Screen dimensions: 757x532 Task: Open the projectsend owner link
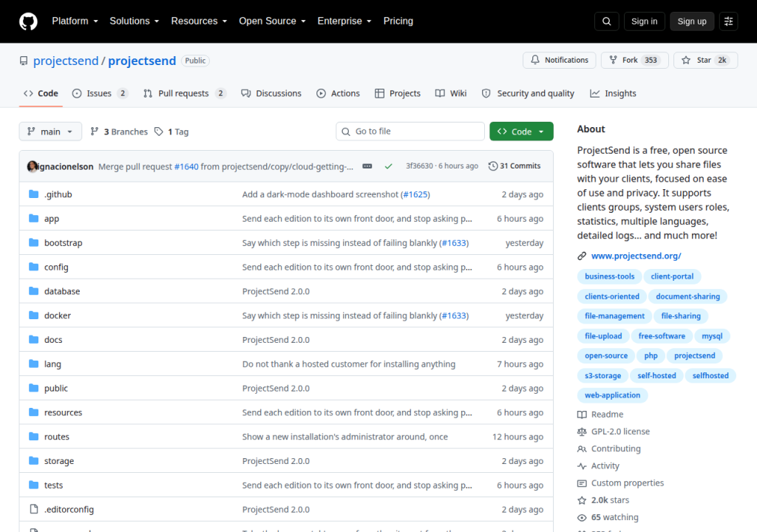click(66, 61)
